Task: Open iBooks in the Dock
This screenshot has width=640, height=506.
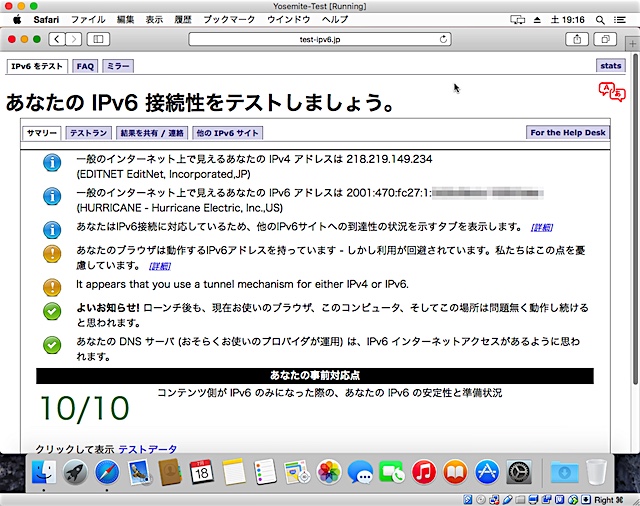Action: point(455,472)
